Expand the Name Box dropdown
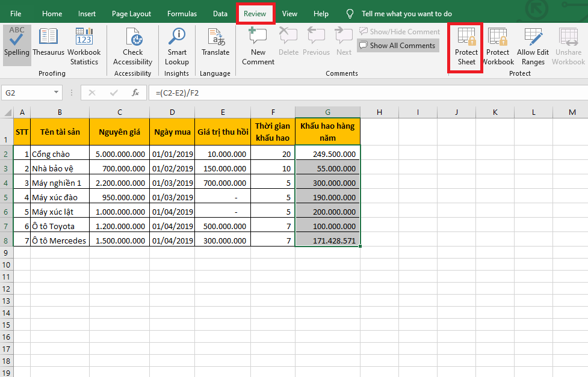 [57, 93]
